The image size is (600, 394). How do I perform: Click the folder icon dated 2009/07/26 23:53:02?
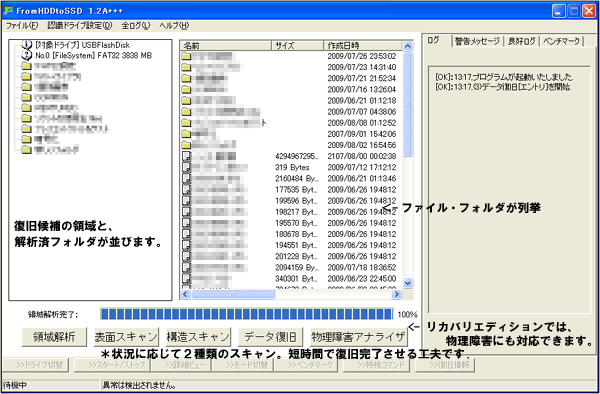point(186,57)
